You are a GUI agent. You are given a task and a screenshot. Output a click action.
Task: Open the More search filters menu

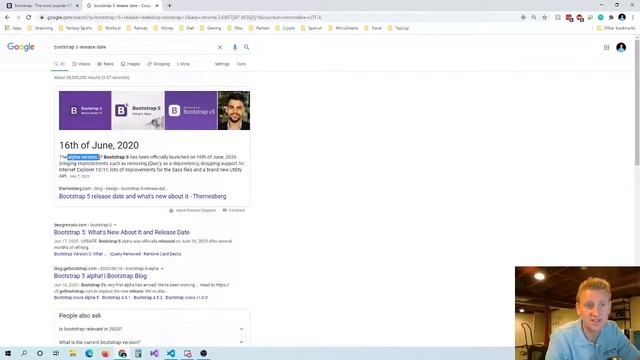pos(183,64)
